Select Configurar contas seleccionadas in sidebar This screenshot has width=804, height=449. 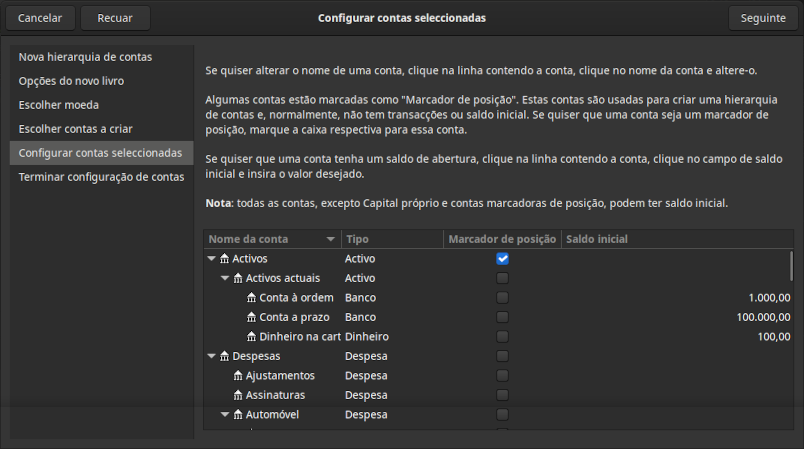[x=102, y=153]
